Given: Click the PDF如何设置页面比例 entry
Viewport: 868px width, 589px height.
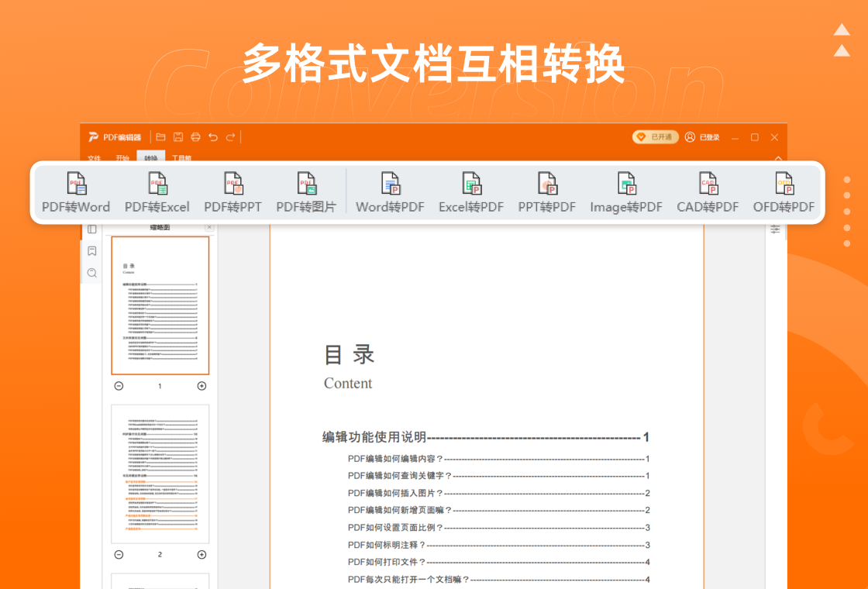Looking at the screenshot, I should 499,528.
